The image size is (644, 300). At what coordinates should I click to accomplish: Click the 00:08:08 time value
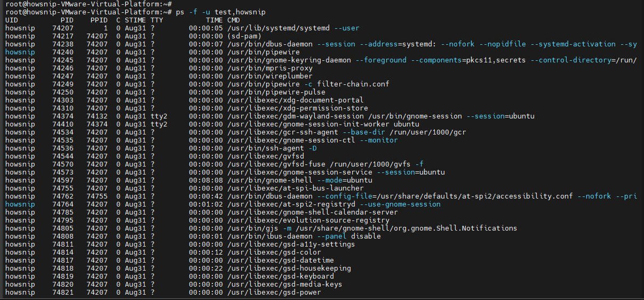[x=206, y=180]
